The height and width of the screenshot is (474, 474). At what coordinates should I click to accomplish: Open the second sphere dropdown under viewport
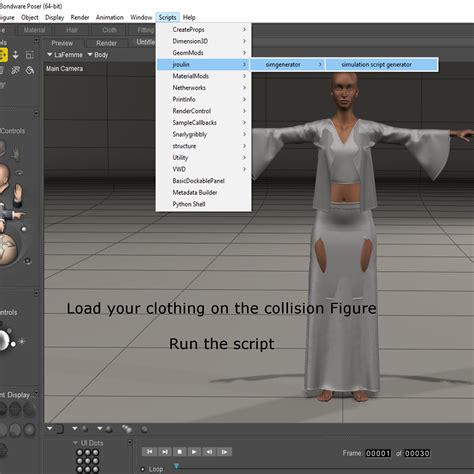click(75, 428)
